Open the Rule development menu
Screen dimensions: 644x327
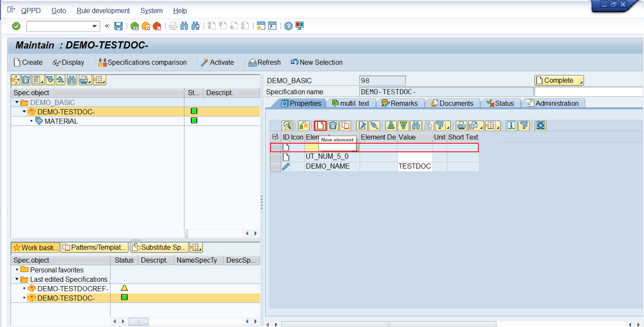pyautogui.click(x=103, y=11)
